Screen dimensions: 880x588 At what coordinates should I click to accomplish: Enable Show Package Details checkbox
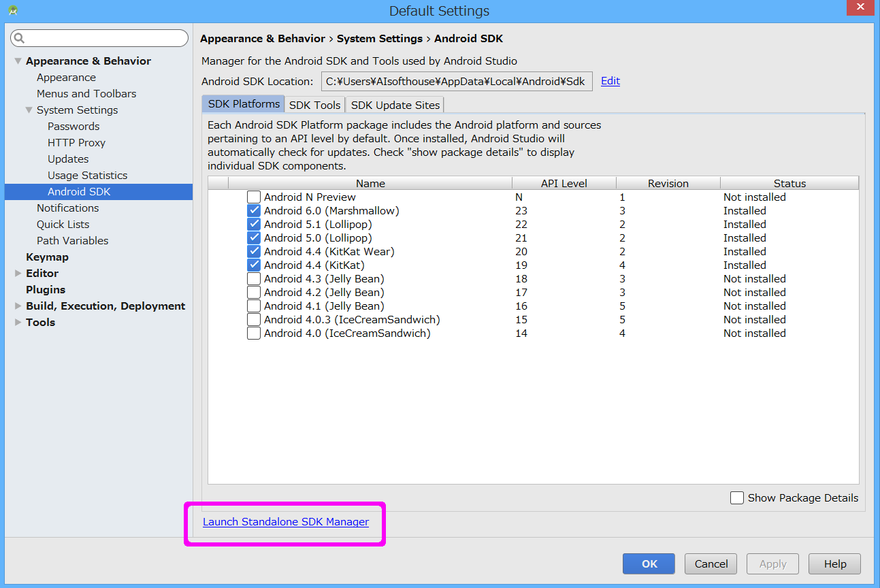[737, 498]
